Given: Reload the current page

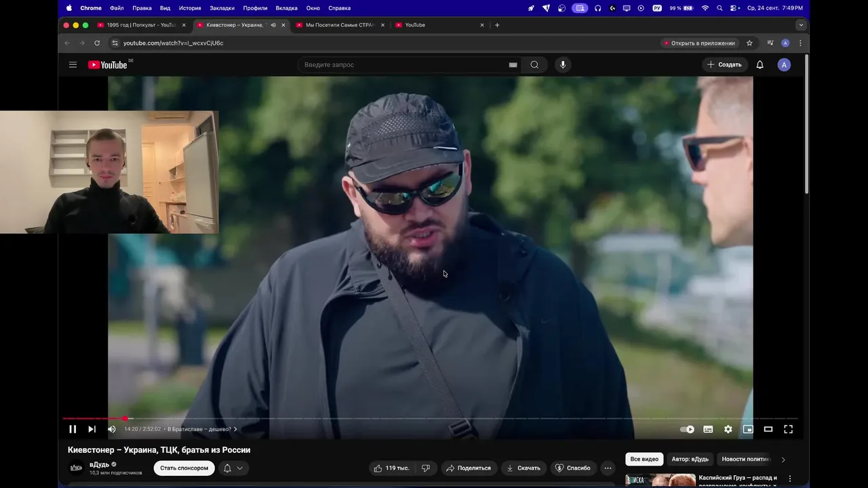Looking at the screenshot, I should [97, 43].
